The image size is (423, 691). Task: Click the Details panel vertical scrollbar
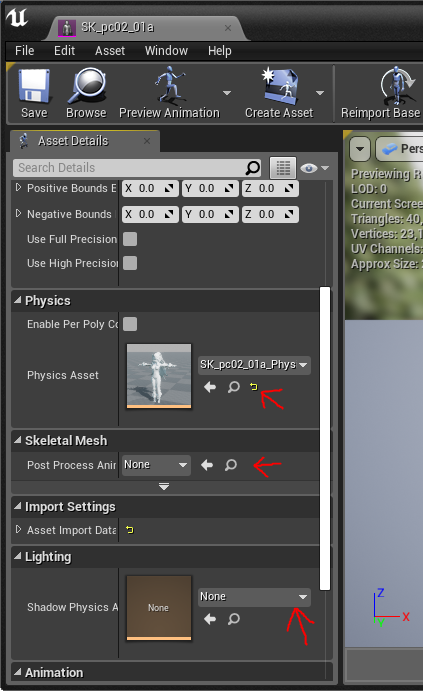pos(325,438)
